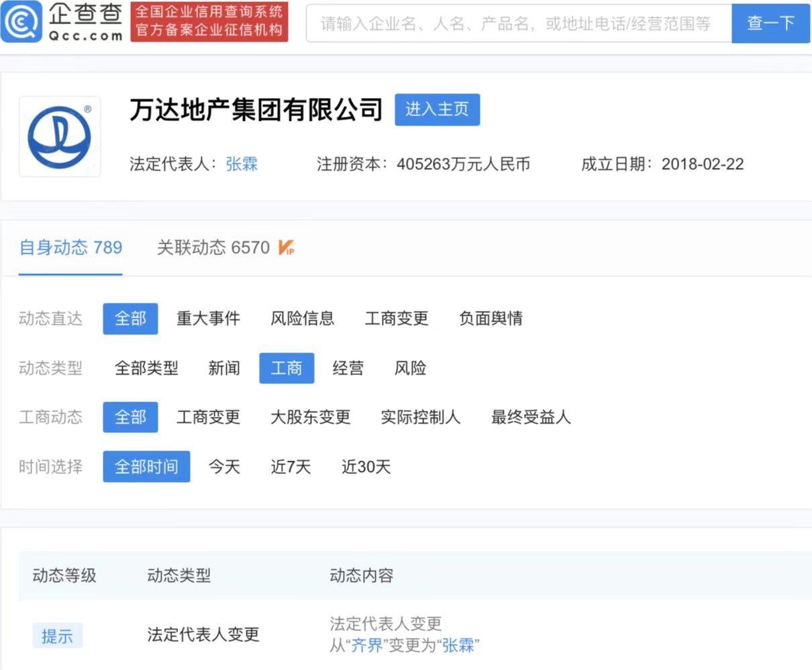812x670 pixels.
Task: Select the 重大事件 filter
Action: pyautogui.click(x=208, y=318)
